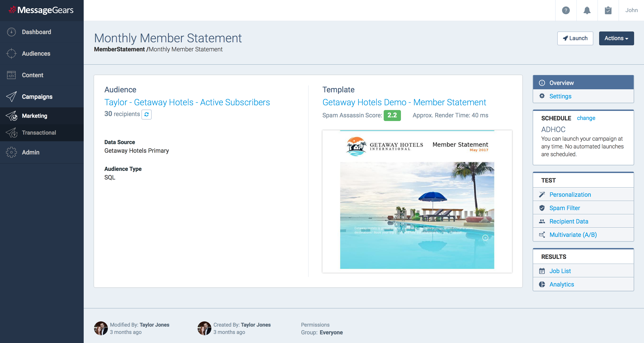Click the help question mark icon
The image size is (644, 343).
click(566, 10)
